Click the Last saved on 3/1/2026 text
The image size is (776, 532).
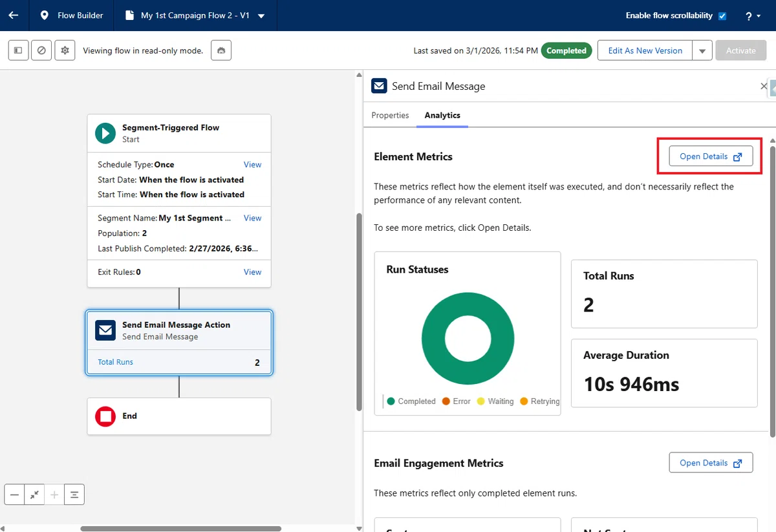pos(475,50)
